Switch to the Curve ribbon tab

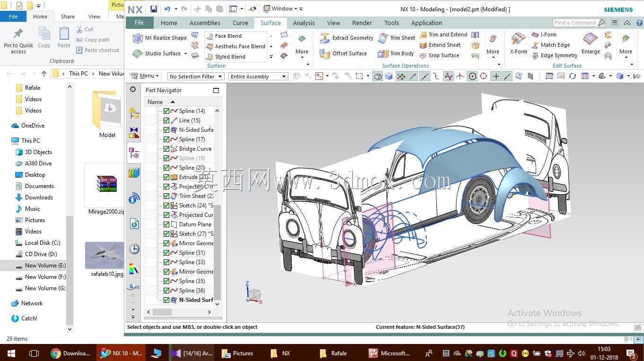click(x=240, y=23)
